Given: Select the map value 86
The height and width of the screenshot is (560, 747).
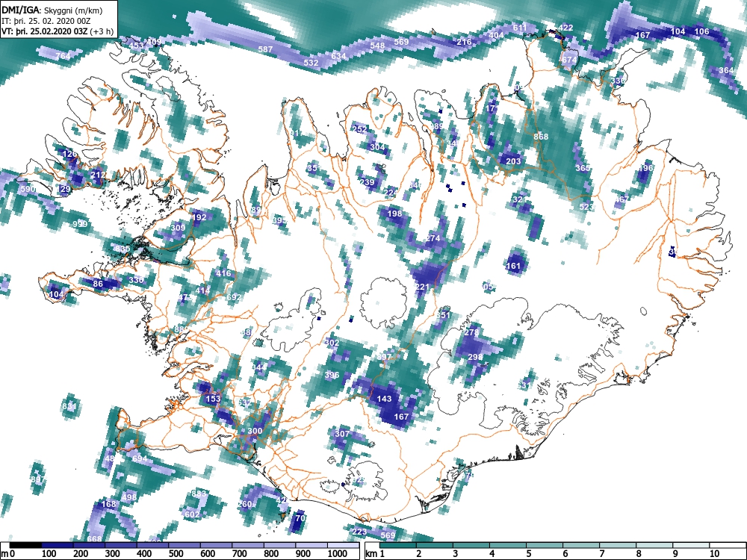Looking at the screenshot, I should [98, 284].
